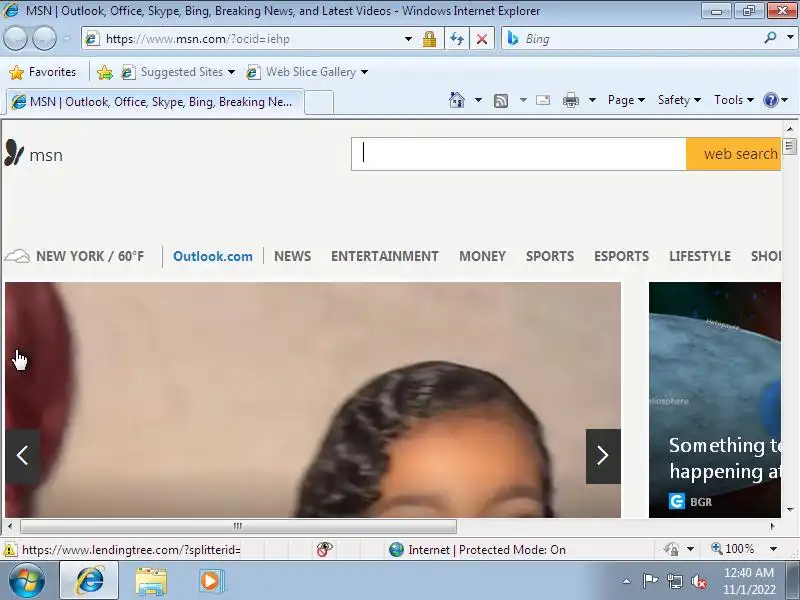Click the Back navigation button
Screen dimensions: 800x600
point(15,38)
